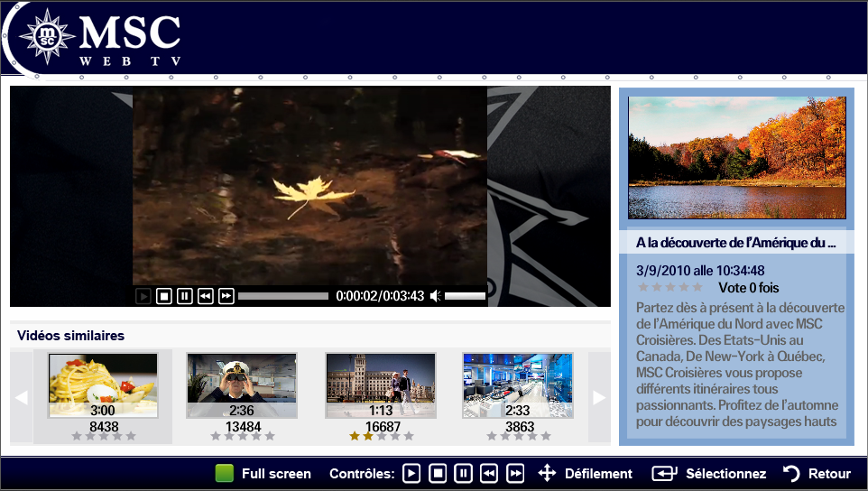
Task: Click the Full screen label
Action: pyautogui.click(x=276, y=474)
